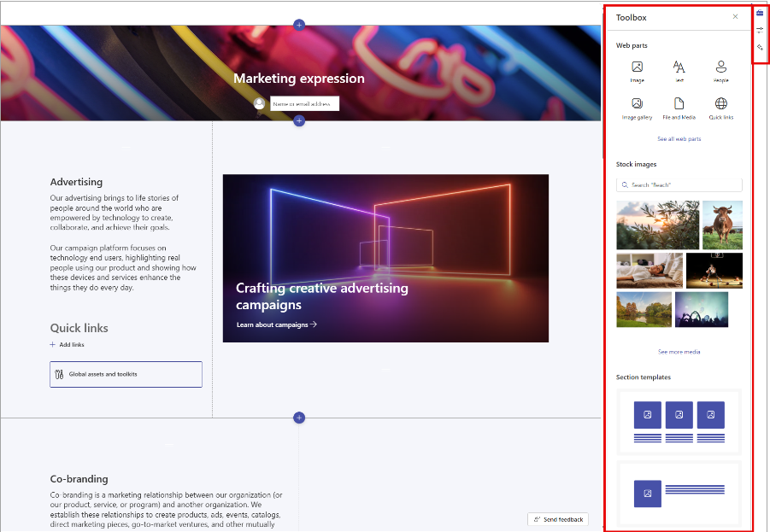
Task: Insert the Quick links web part
Action: coord(721,107)
